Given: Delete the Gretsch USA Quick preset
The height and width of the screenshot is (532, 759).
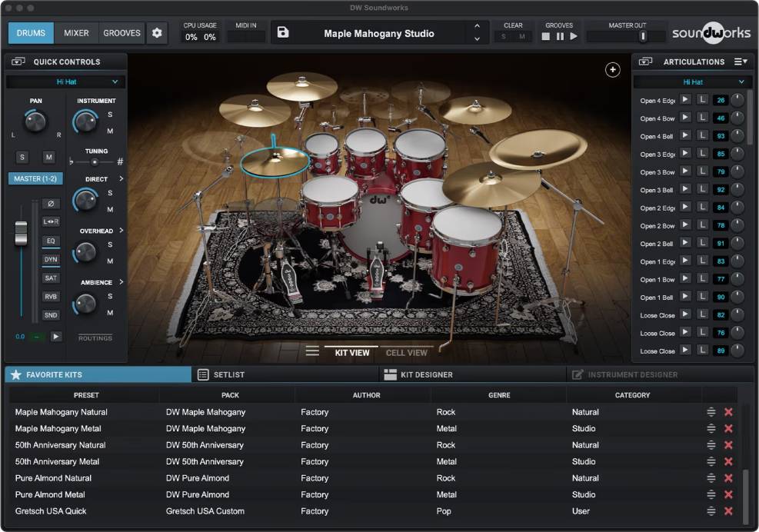Looking at the screenshot, I should click(x=727, y=511).
